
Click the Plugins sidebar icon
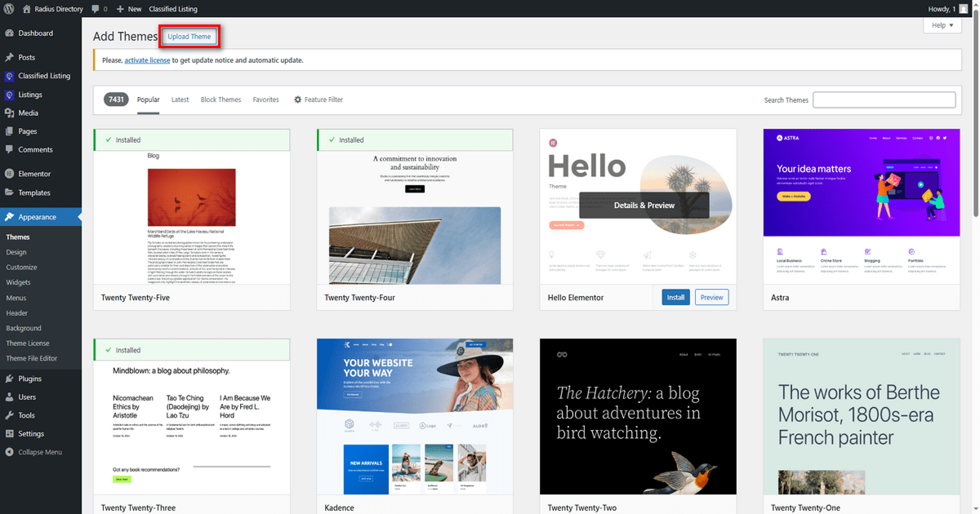9,379
